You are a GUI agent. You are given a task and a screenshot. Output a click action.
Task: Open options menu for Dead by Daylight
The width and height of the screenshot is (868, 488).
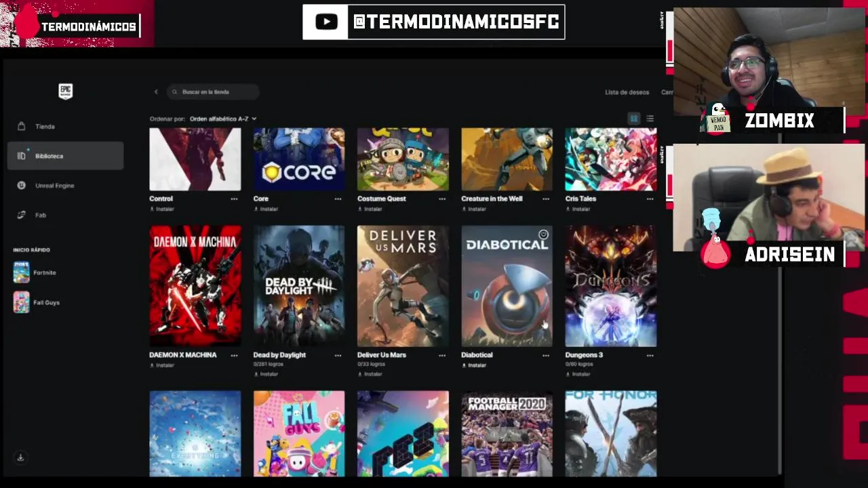[338, 355]
